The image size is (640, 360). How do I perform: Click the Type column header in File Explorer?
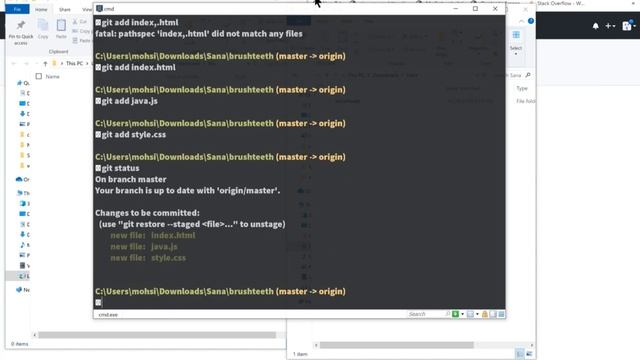point(522,88)
